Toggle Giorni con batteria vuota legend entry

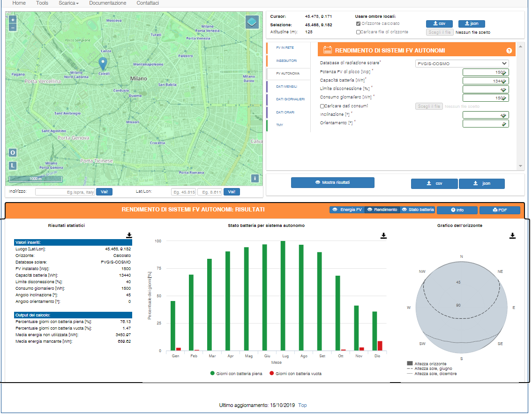(x=295, y=374)
